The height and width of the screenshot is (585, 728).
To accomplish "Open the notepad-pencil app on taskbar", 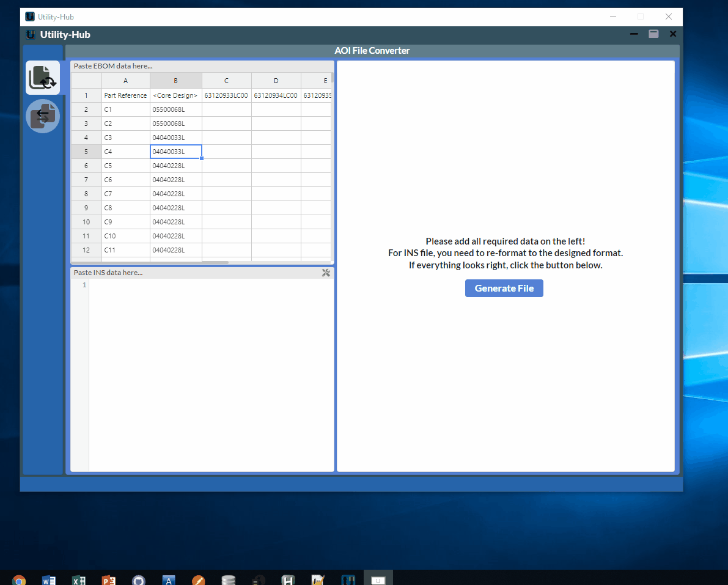I will (x=318, y=580).
